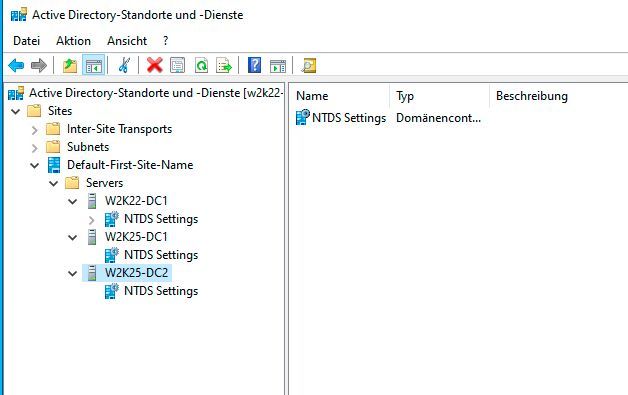The width and height of the screenshot is (628, 395).
Task: Click the Export list icon
Action: pyautogui.click(x=224, y=65)
